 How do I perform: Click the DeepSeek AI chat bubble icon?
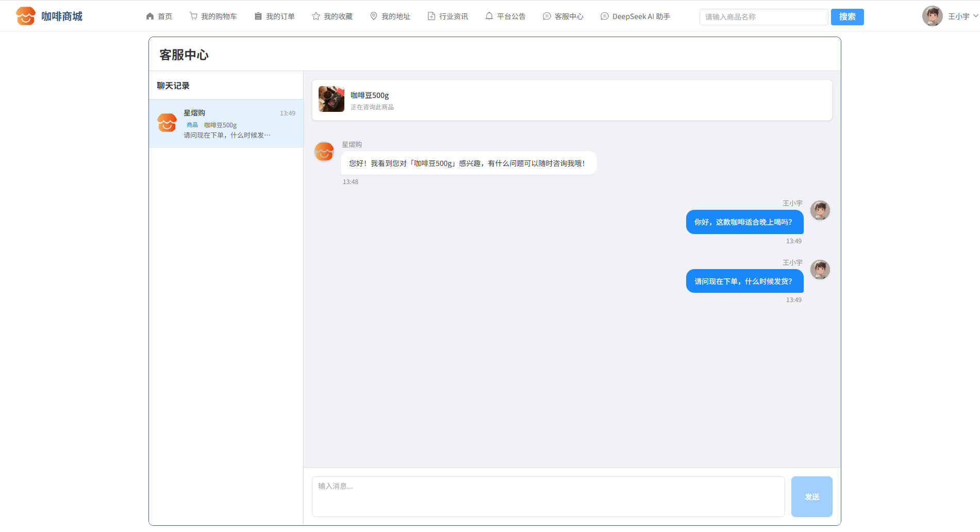point(605,16)
